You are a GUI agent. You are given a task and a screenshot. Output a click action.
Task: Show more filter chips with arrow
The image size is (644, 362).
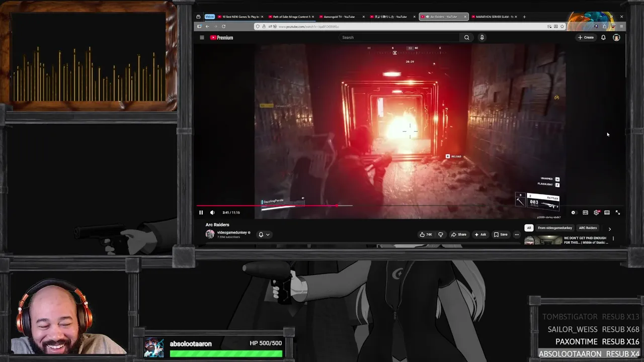[610, 229]
